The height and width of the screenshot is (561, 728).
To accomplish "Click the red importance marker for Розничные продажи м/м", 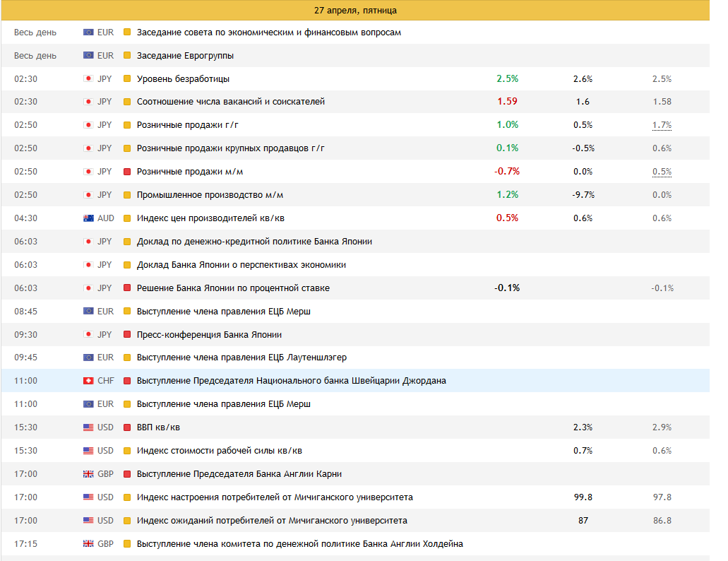I will point(127,172).
